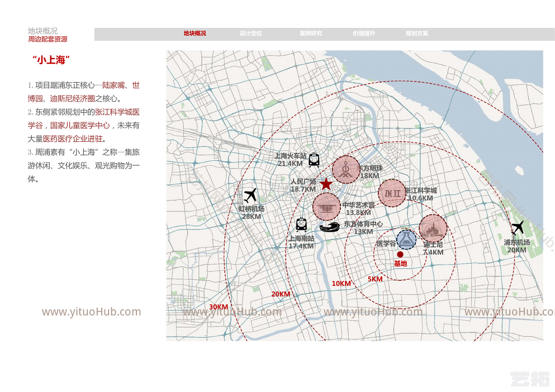Screen dimensions: 555x392
Task: Click the 10KM radius label
Action: click(341, 284)
